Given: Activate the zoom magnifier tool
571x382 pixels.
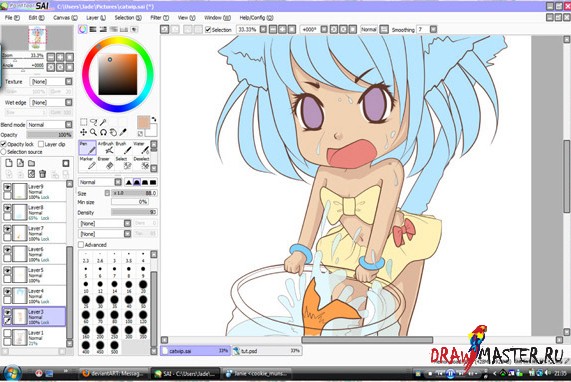Looking at the screenshot, I should (94, 132).
